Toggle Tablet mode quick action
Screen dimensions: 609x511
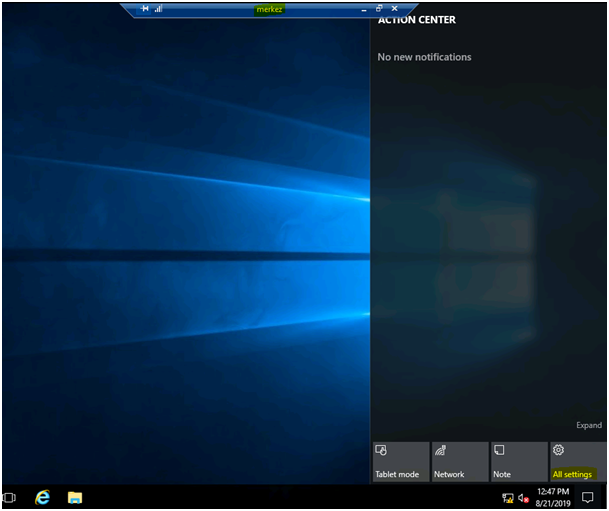point(401,462)
